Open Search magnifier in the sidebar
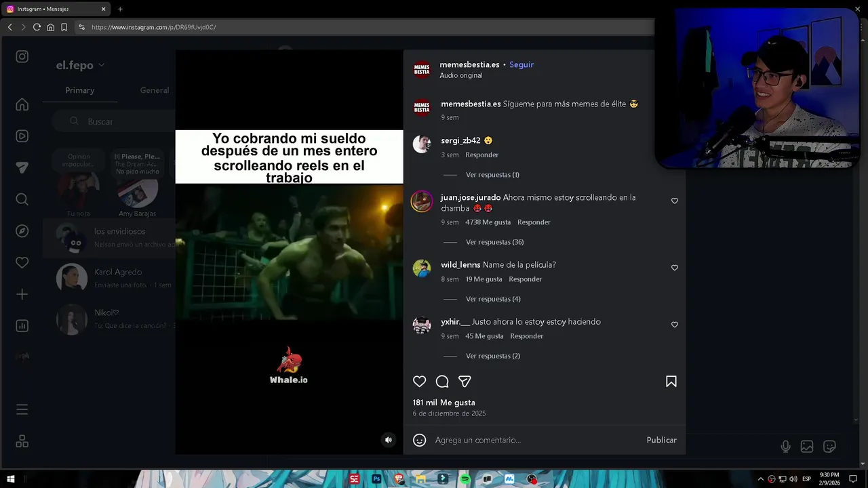The image size is (868, 488). pyautogui.click(x=22, y=199)
